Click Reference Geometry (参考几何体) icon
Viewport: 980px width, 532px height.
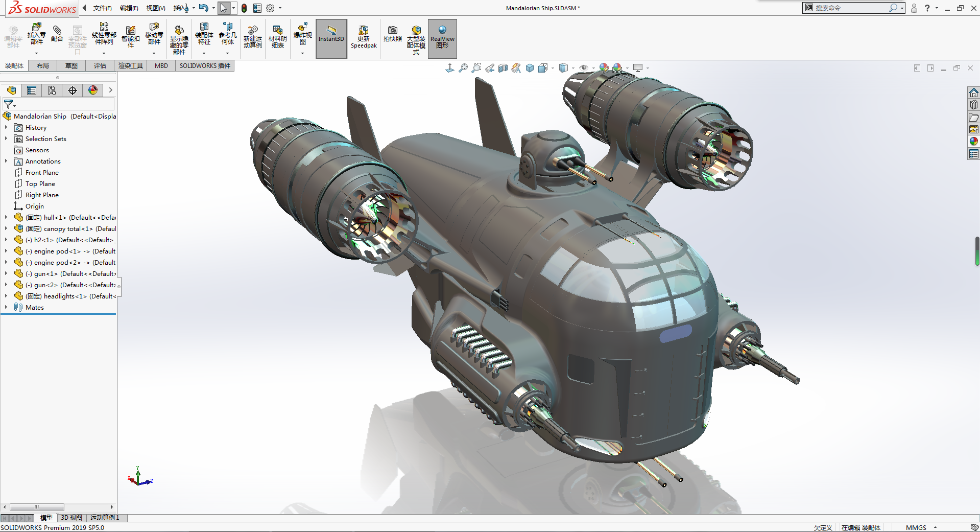228,35
